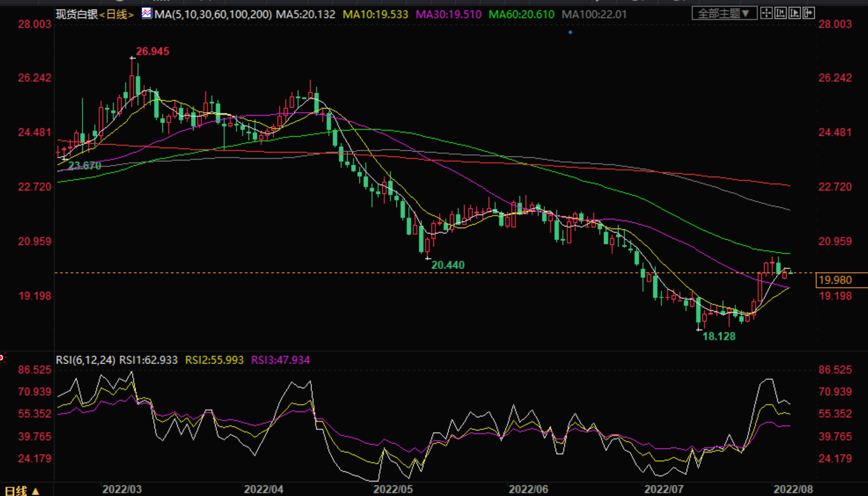The height and width of the screenshot is (496, 868).
Task: Open the 全部主题 theme dropdown
Action: click(724, 13)
